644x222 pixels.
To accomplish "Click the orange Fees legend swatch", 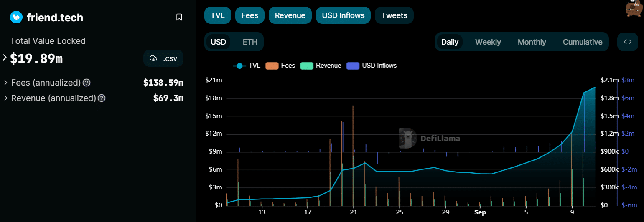I will point(272,66).
